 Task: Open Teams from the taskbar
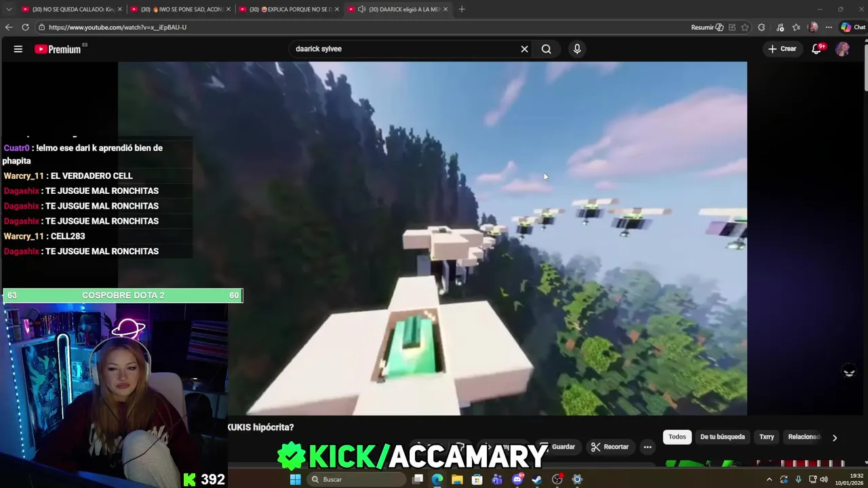497,479
